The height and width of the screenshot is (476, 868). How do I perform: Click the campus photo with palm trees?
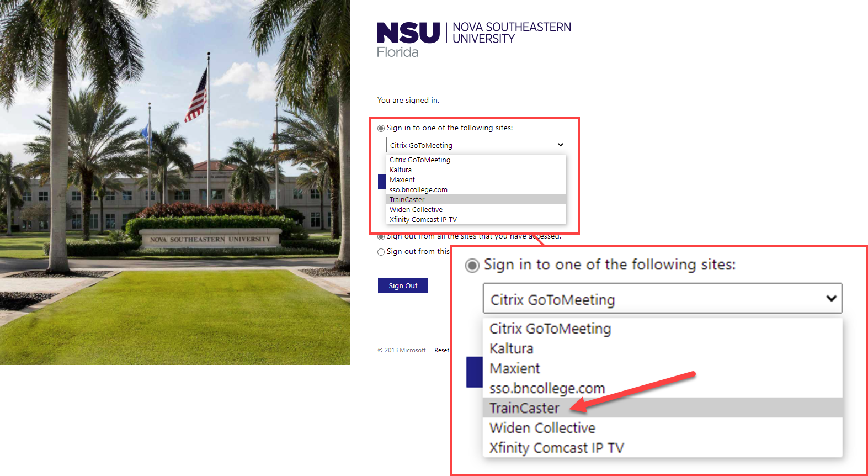pos(175,182)
